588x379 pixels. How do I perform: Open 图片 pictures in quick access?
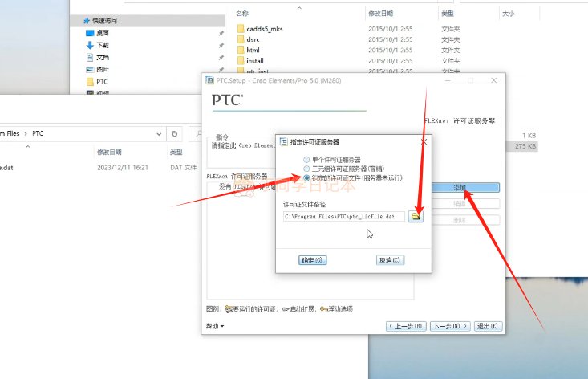[103, 69]
